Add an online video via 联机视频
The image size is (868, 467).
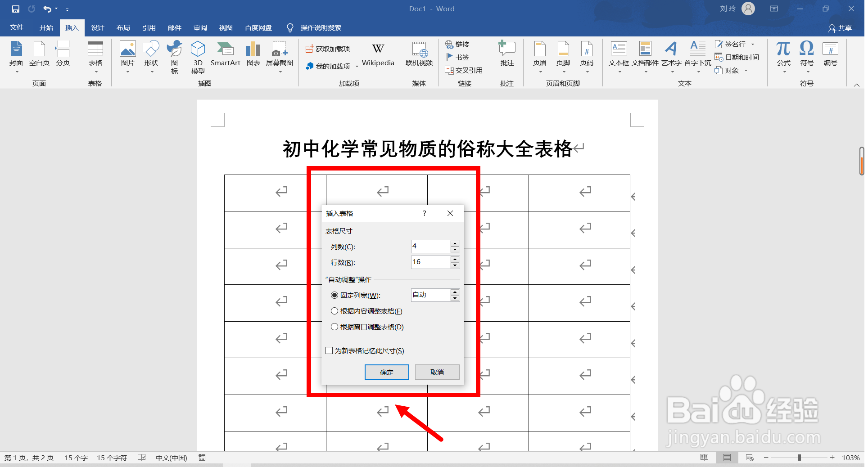pyautogui.click(x=418, y=54)
